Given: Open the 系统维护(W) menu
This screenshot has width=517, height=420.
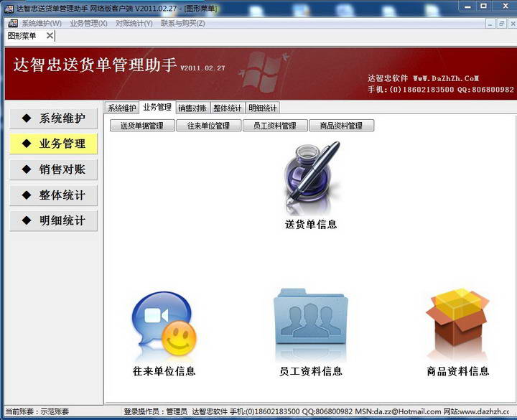Looking at the screenshot, I should 42,24.
